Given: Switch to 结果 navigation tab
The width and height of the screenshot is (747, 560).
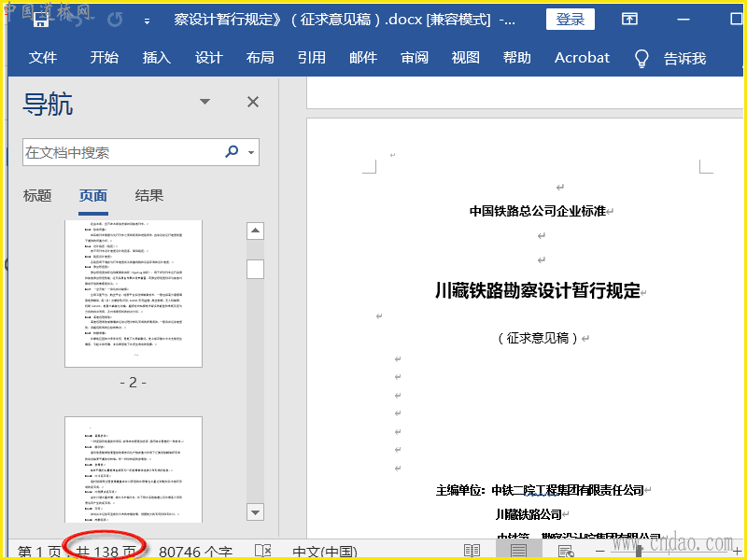Looking at the screenshot, I should click(x=148, y=196).
